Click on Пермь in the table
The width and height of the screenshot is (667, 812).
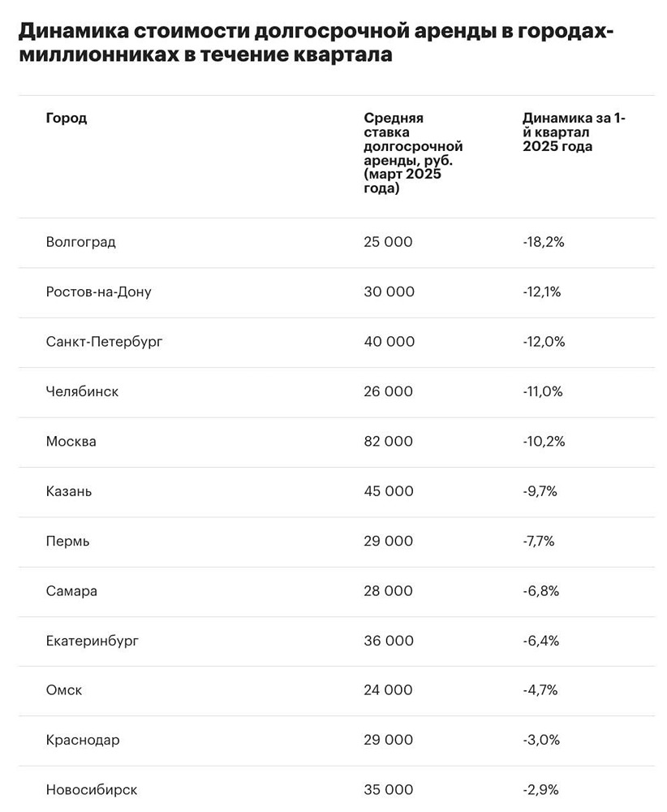click(68, 541)
